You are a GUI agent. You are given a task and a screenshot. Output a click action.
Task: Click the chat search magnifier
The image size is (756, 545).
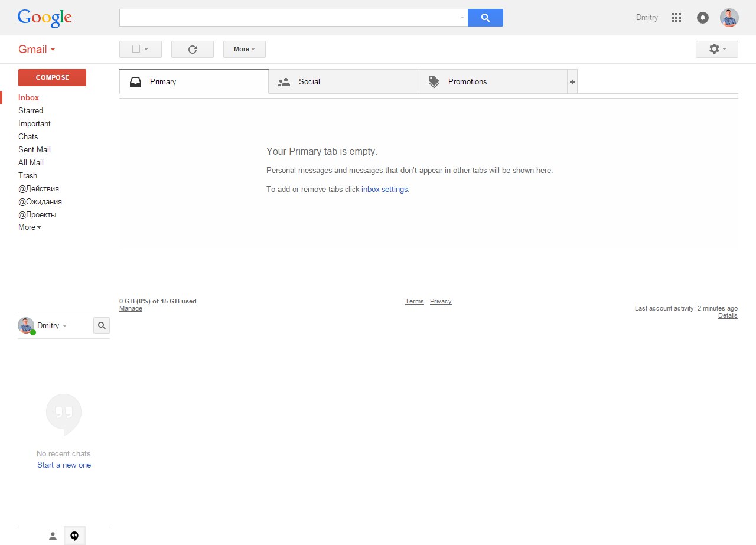(x=102, y=325)
